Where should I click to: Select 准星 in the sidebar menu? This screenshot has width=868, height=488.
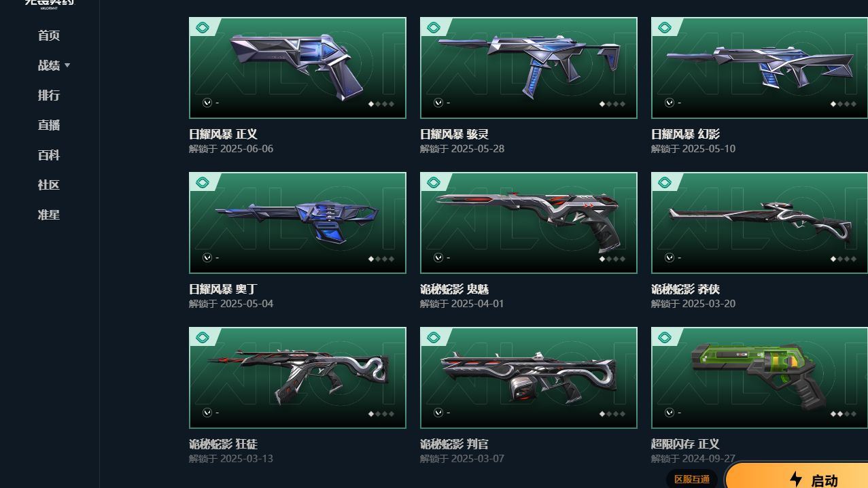tap(49, 215)
